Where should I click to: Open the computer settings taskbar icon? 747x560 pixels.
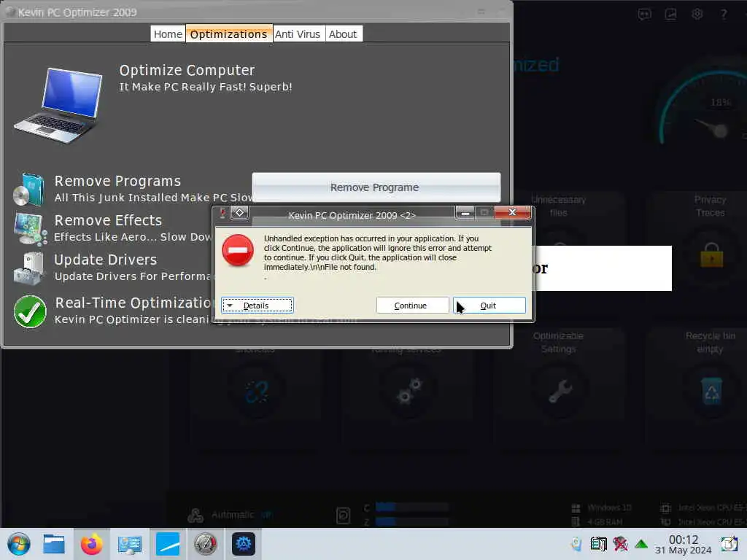pyautogui.click(x=130, y=544)
